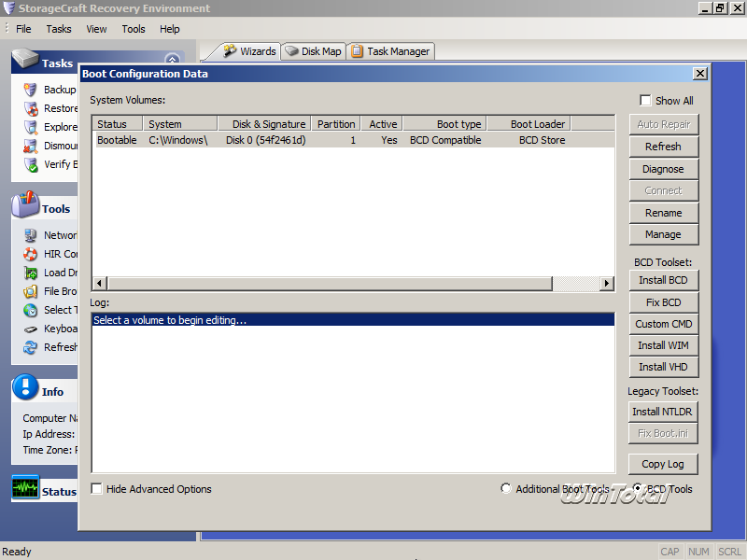
Task: Switch to the Wizards tab
Action: click(249, 51)
